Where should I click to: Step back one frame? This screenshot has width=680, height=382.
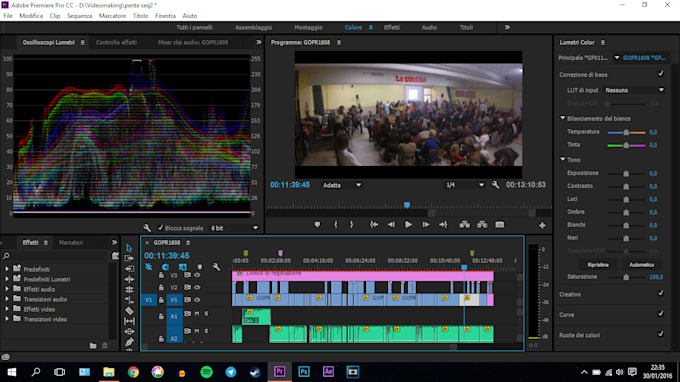point(391,225)
